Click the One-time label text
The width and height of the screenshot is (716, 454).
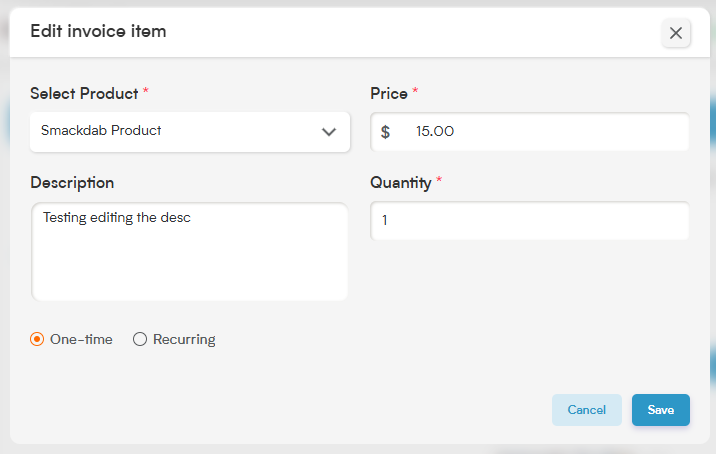[x=81, y=339]
